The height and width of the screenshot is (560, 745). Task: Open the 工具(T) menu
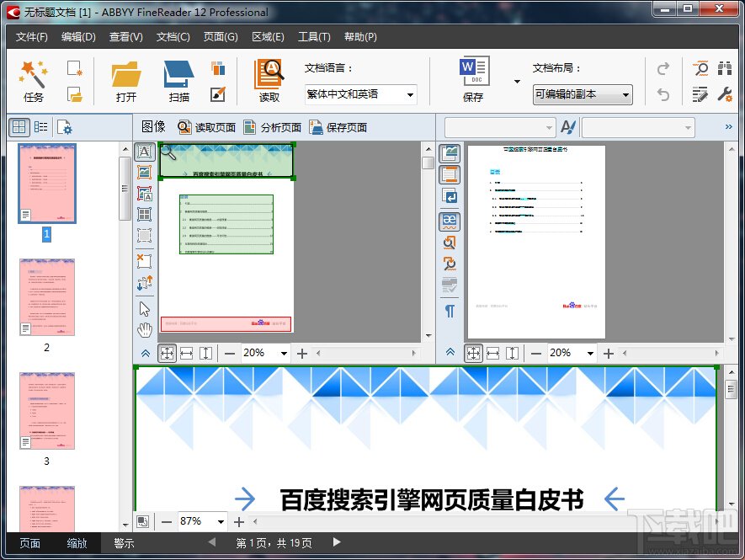point(314,36)
